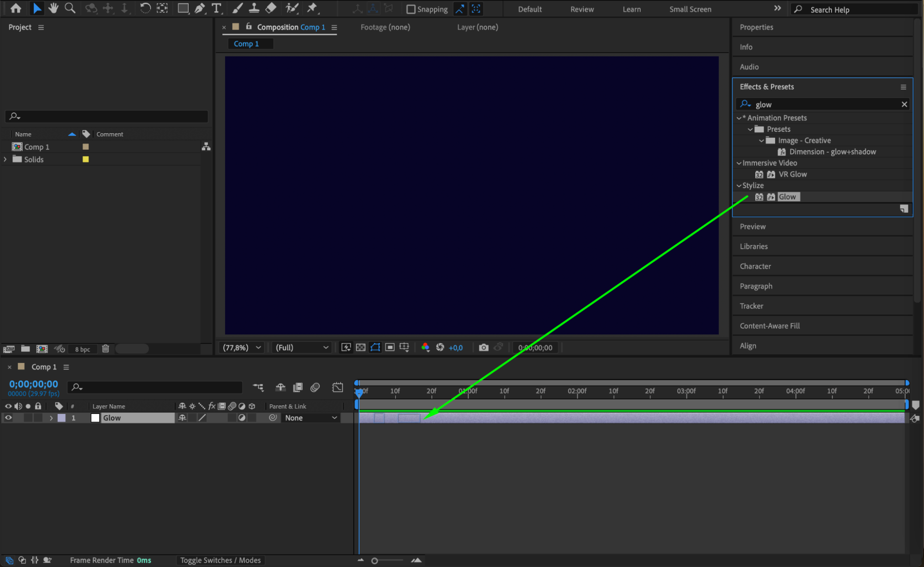Click Toggle Switches / Modes button
The width and height of the screenshot is (924, 567).
click(220, 560)
